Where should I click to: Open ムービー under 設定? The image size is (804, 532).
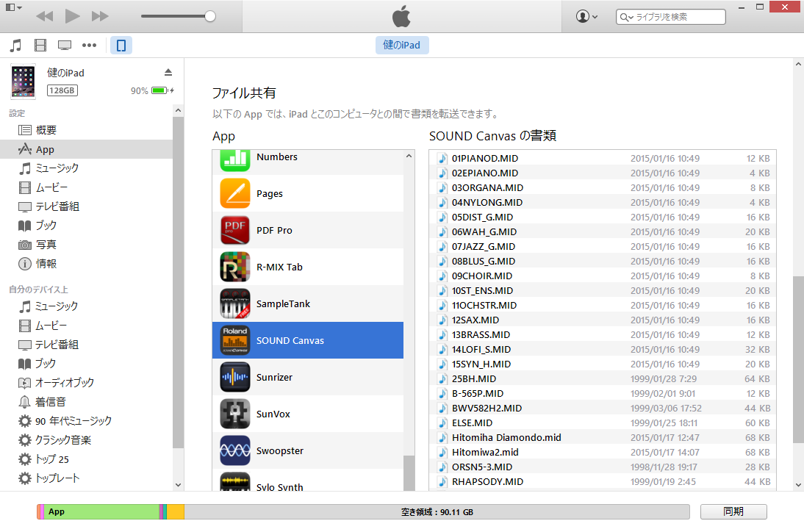(86, 187)
